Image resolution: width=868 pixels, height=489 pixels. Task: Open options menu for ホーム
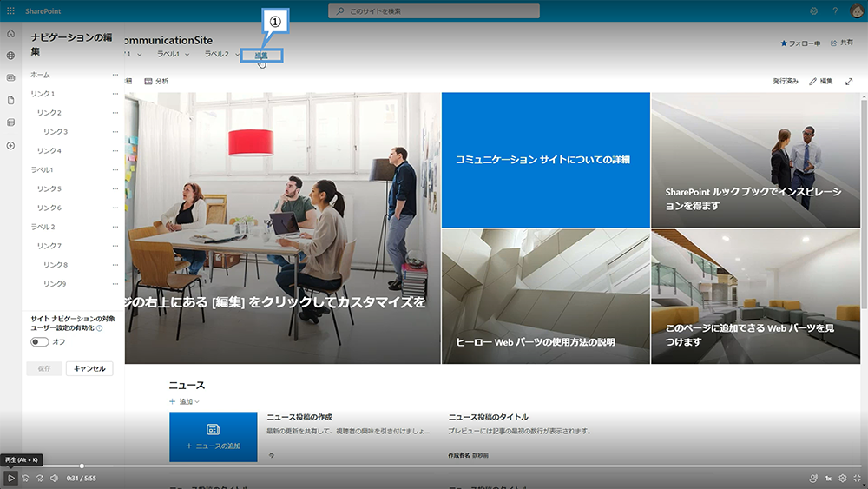115,75
